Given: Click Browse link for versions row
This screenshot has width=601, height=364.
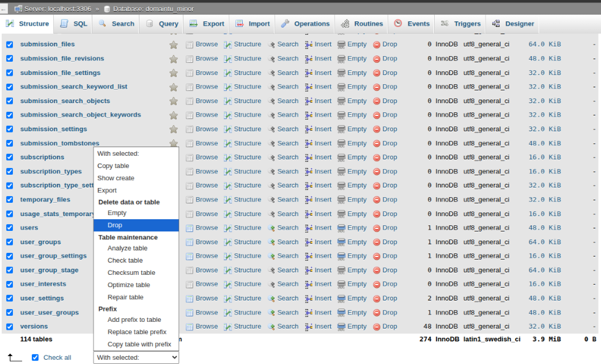Looking at the screenshot, I should (x=207, y=327).
